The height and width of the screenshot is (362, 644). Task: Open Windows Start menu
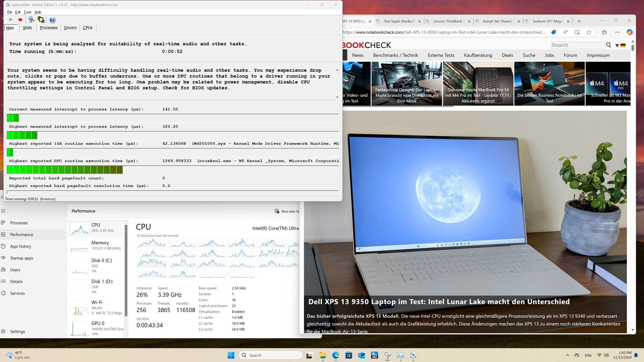click(231, 355)
